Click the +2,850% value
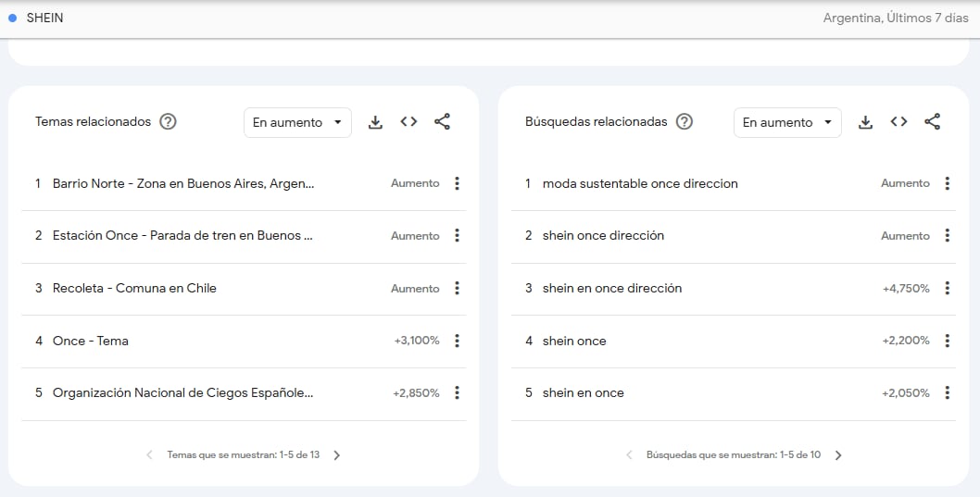This screenshot has height=497, width=980. click(x=416, y=392)
